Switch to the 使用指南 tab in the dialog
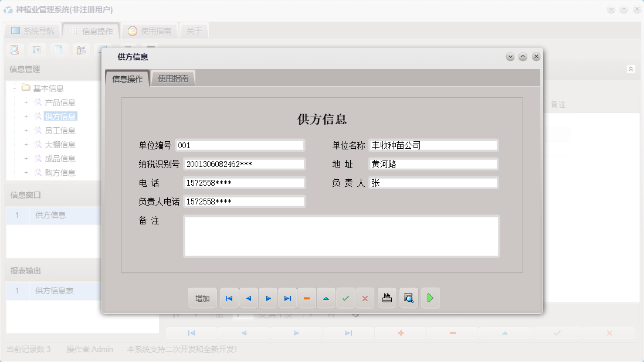The width and height of the screenshot is (644, 362). click(173, 77)
